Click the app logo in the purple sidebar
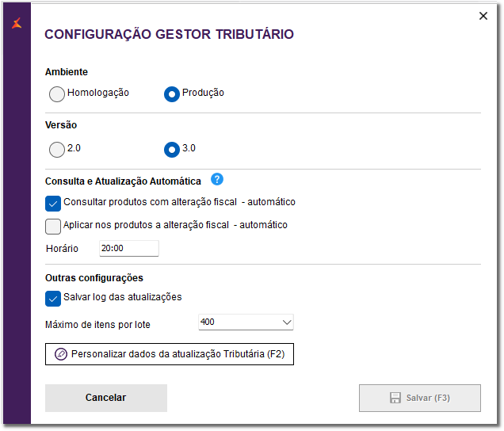This screenshot has width=504, height=431. [17, 23]
